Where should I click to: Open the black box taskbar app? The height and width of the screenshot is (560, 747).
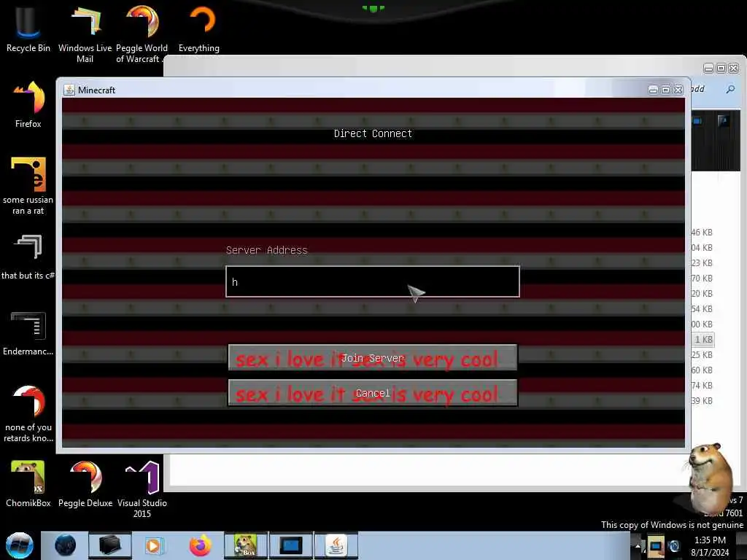109,545
